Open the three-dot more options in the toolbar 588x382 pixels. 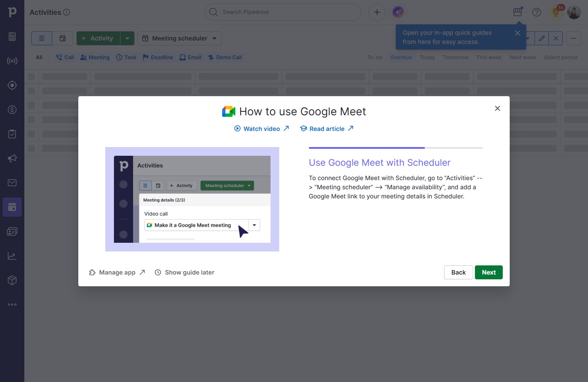click(x=574, y=38)
